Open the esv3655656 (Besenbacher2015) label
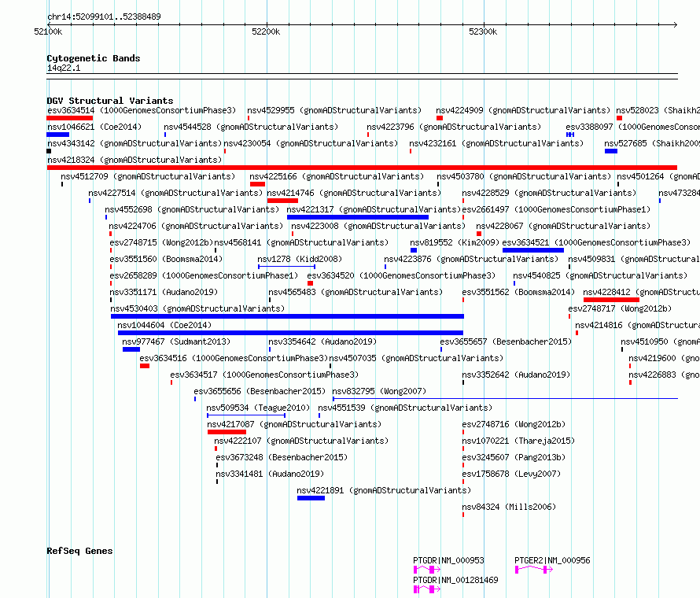Viewport: 700px width, 598px height. tap(260, 391)
